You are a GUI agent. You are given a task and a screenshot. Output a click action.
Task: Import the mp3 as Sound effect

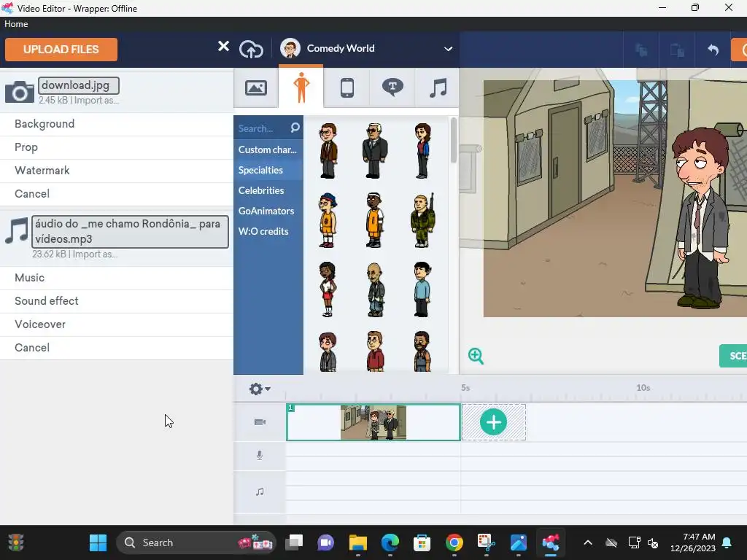[x=116, y=301]
